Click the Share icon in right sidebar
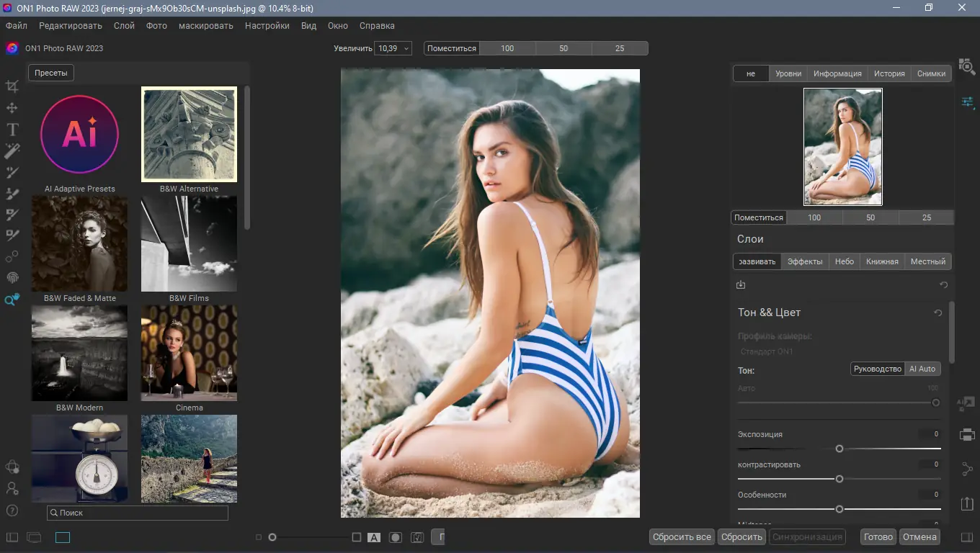This screenshot has width=980, height=553. (x=967, y=469)
